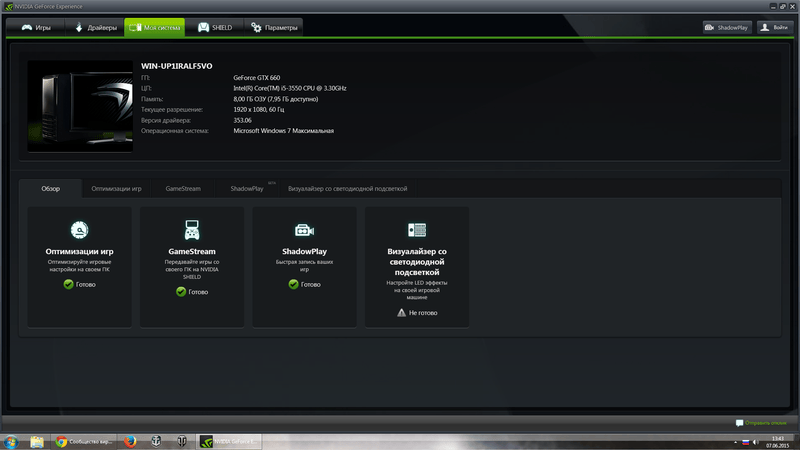Click the Войти login button

pos(776,28)
